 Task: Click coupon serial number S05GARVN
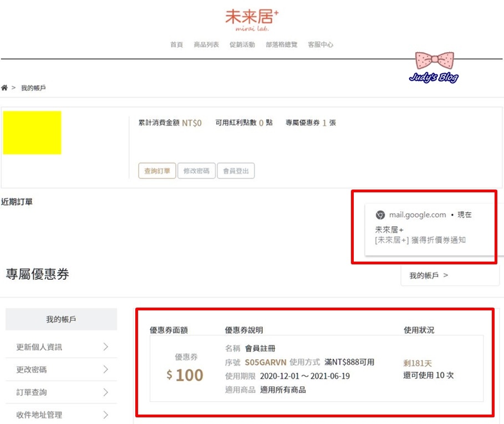pos(266,362)
